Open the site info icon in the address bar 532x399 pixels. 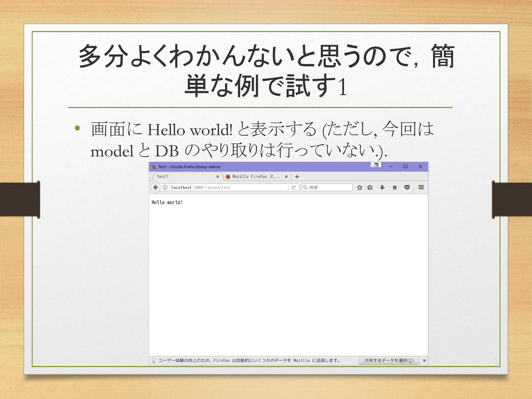coord(165,187)
